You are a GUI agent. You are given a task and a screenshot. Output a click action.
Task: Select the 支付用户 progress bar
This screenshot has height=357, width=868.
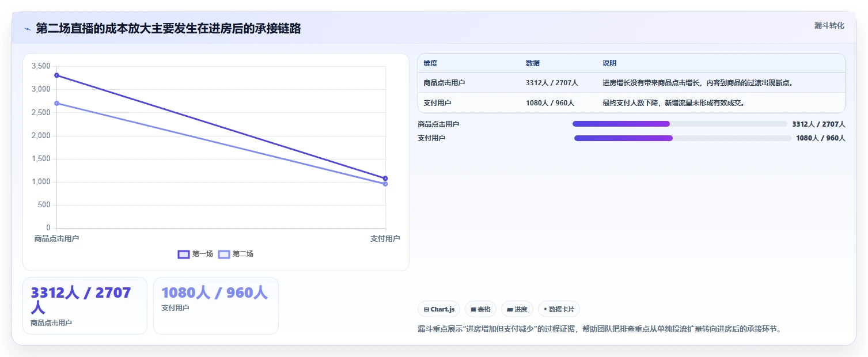pyautogui.click(x=683, y=138)
